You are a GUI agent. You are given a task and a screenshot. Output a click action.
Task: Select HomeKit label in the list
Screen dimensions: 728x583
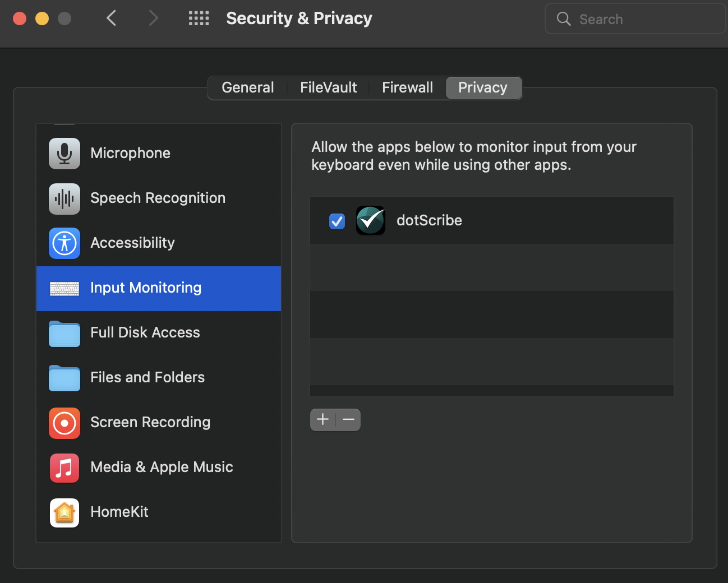click(119, 512)
